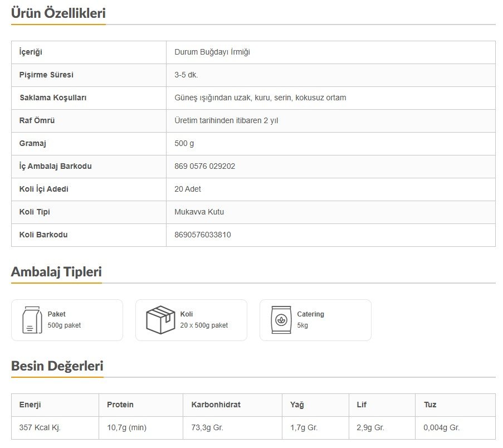Click the Ambalaj Tipleri heading
The image size is (503, 448).
56,272
